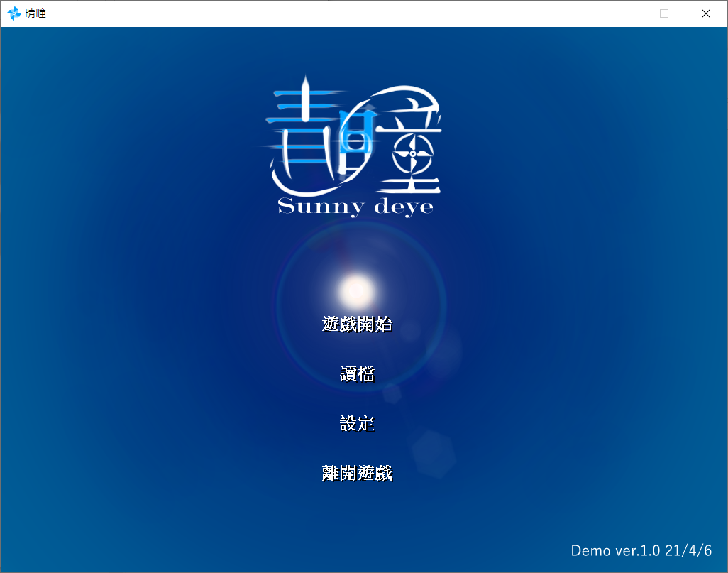Select 離開遊戲 to exit the game
The image size is (728, 573).
357,474
